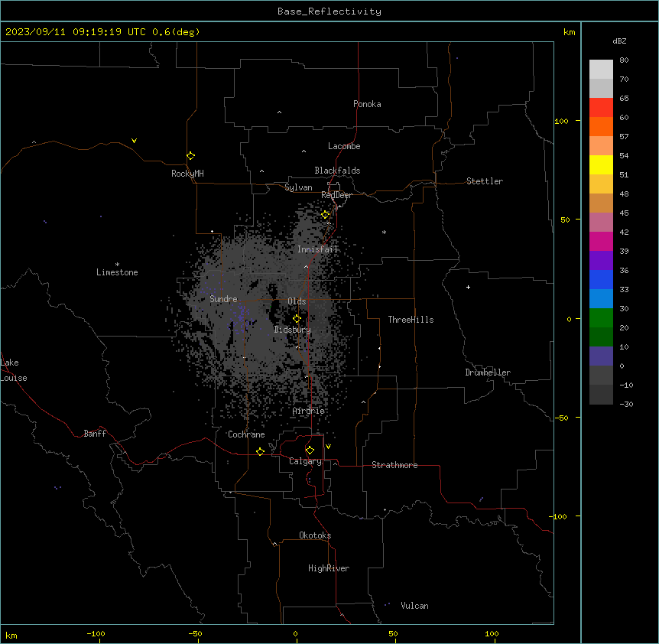The width and height of the screenshot is (659, 644).
Task: Click the HighRiver label
Action: click(328, 568)
